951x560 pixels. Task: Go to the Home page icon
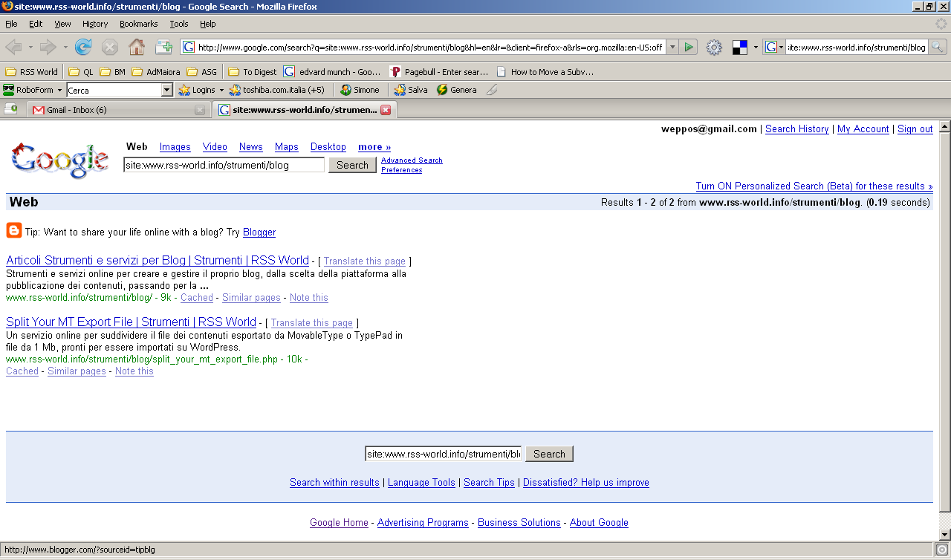(137, 48)
